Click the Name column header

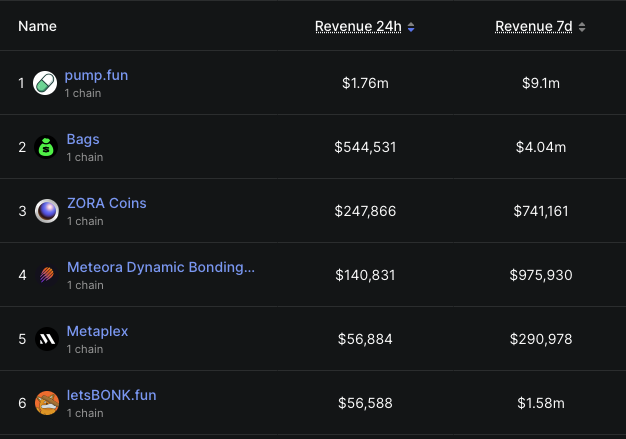[38, 26]
